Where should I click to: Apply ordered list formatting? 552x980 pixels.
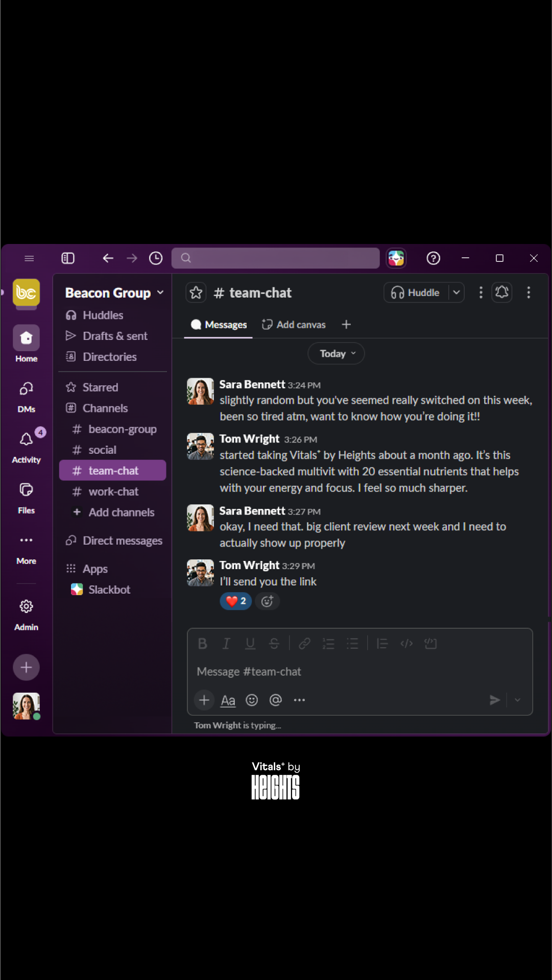pos(328,644)
